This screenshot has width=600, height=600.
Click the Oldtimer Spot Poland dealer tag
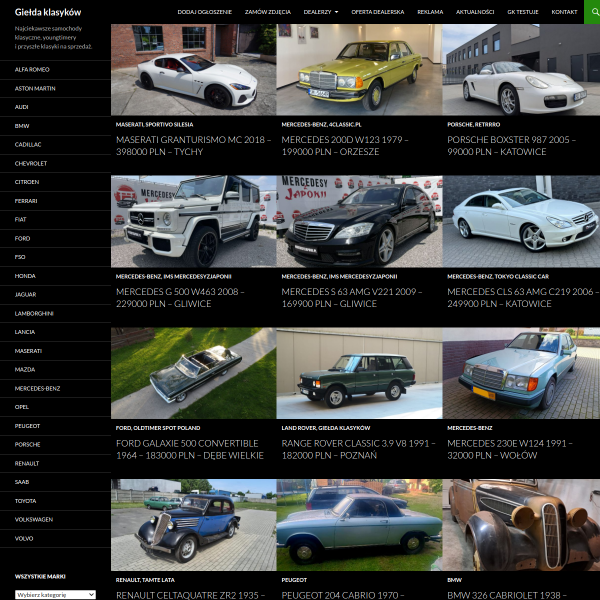pyautogui.click(x=167, y=428)
